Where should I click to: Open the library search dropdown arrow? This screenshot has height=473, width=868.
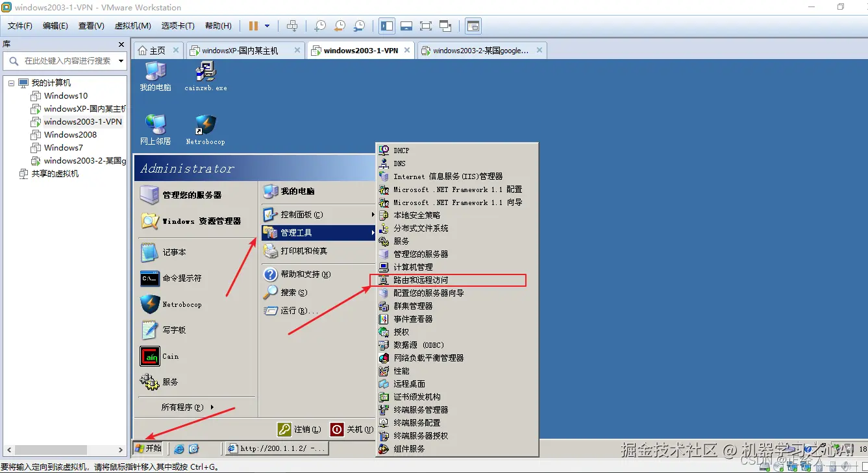click(x=121, y=61)
